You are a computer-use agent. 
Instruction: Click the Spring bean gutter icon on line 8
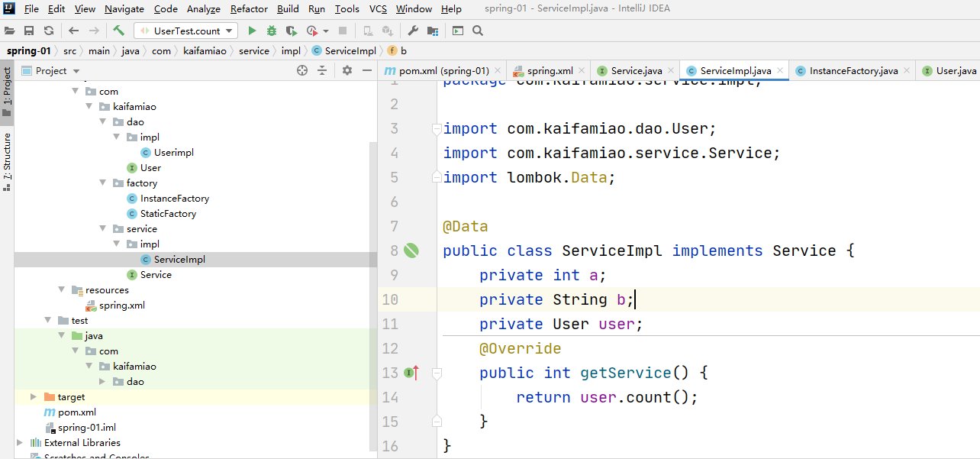(x=411, y=251)
